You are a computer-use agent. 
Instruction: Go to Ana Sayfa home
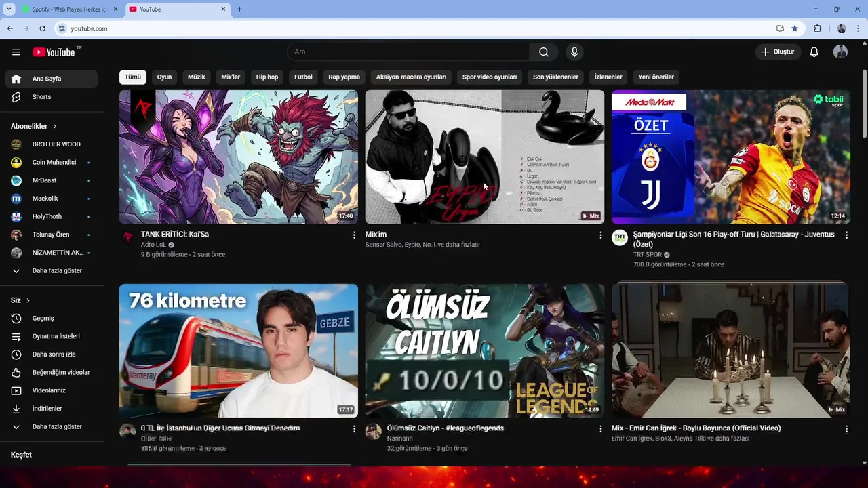[x=52, y=79]
